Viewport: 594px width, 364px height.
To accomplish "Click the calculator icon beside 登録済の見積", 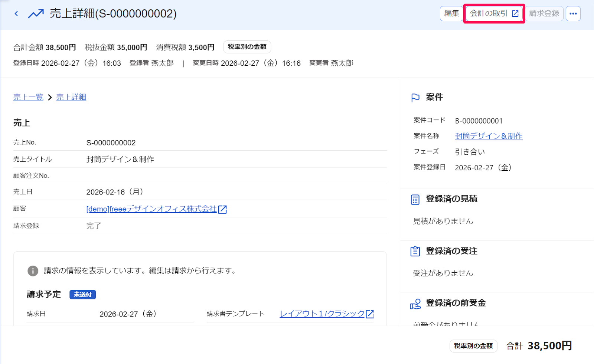I will 415,200.
